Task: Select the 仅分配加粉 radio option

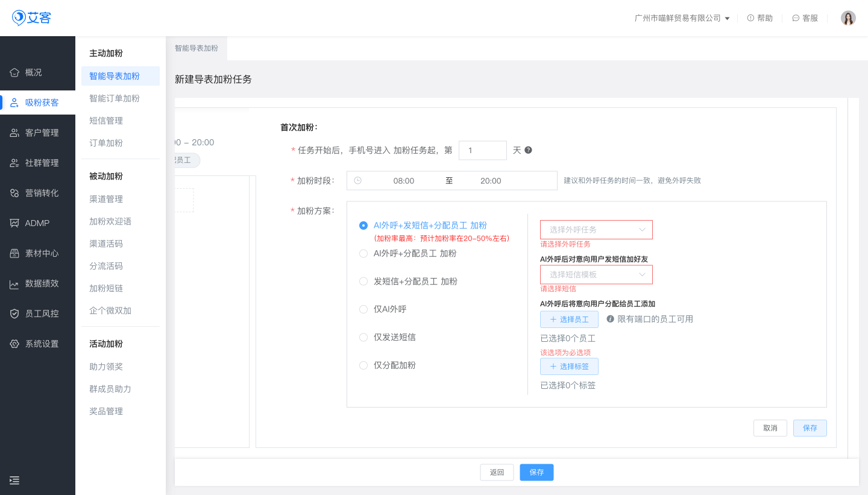Action: [x=363, y=365]
